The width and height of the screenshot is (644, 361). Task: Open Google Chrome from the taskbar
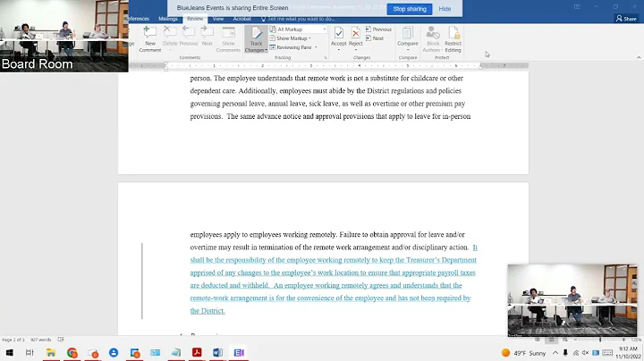[x=72, y=352]
